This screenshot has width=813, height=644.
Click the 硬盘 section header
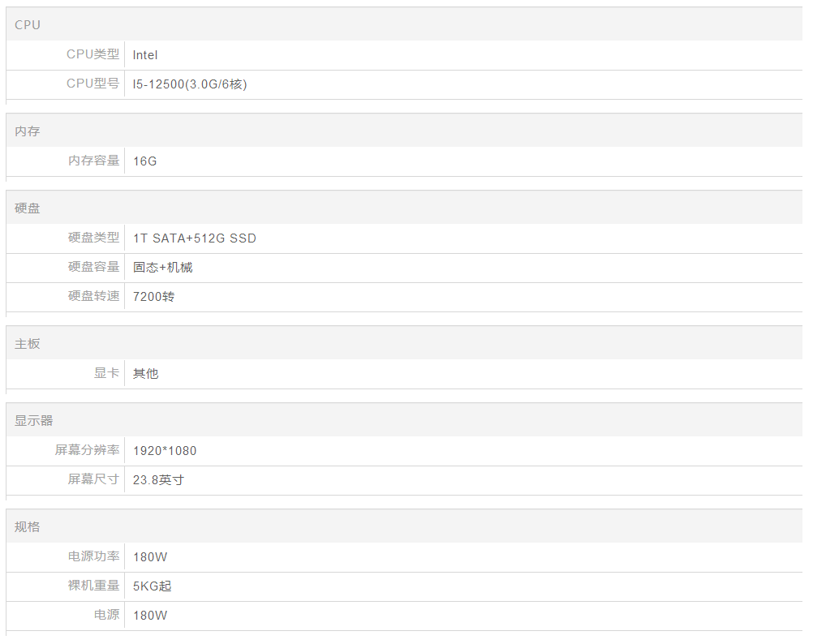tap(28, 208)
